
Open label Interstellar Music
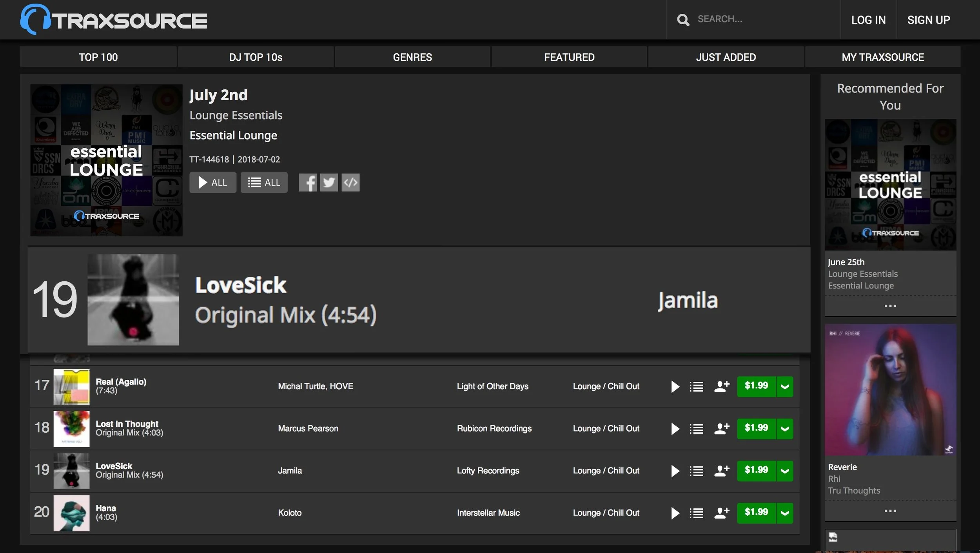click(x=488, y=513)
